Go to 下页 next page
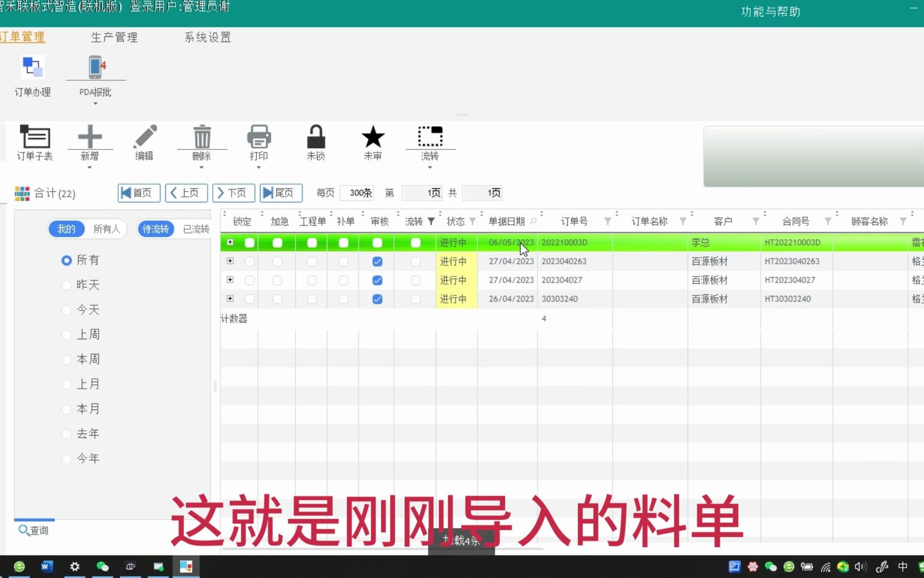 click(234, 193)
